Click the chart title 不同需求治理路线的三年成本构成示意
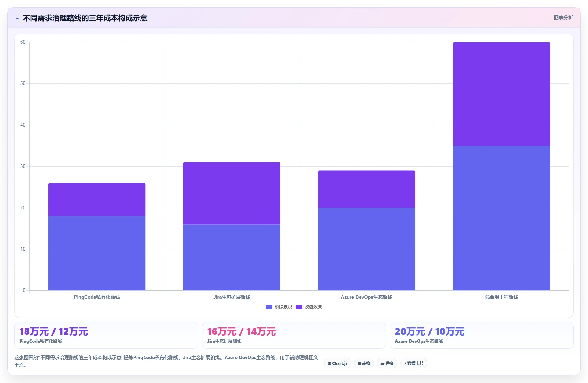588x383 pixels. 85,18
